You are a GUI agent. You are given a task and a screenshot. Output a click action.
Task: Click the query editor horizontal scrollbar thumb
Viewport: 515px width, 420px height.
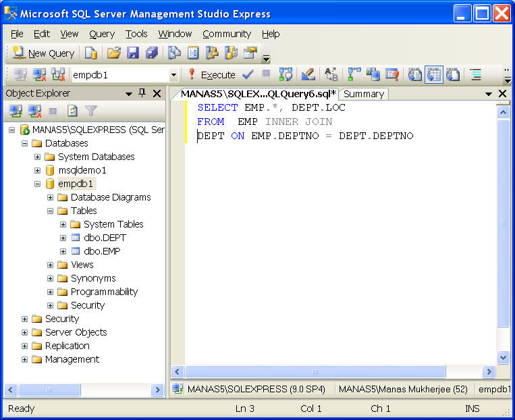315,371
